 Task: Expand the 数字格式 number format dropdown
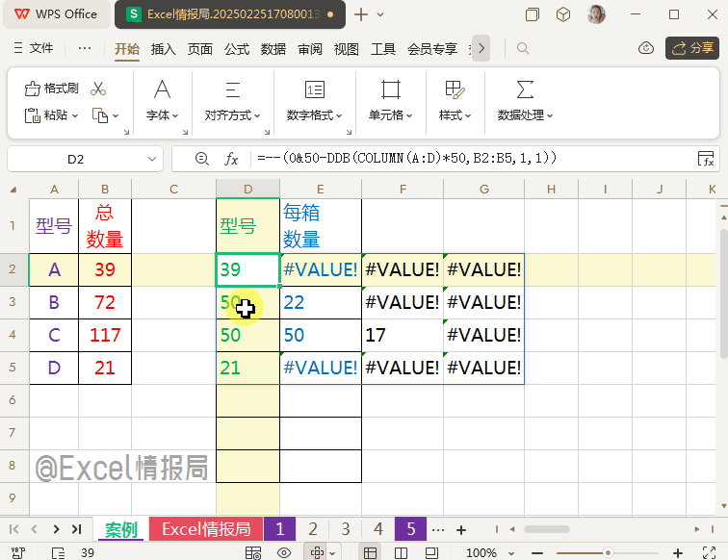(315, 115)
